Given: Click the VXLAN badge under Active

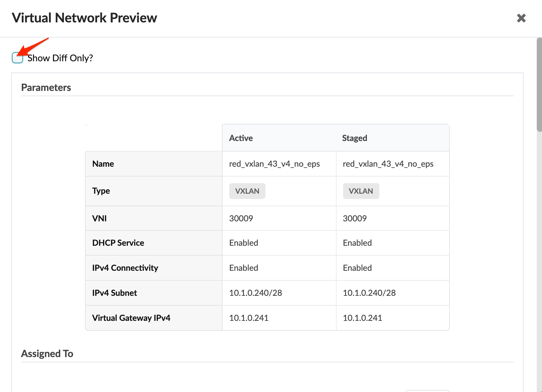Looking at the screenshot, I should click(x=247, y=191).
